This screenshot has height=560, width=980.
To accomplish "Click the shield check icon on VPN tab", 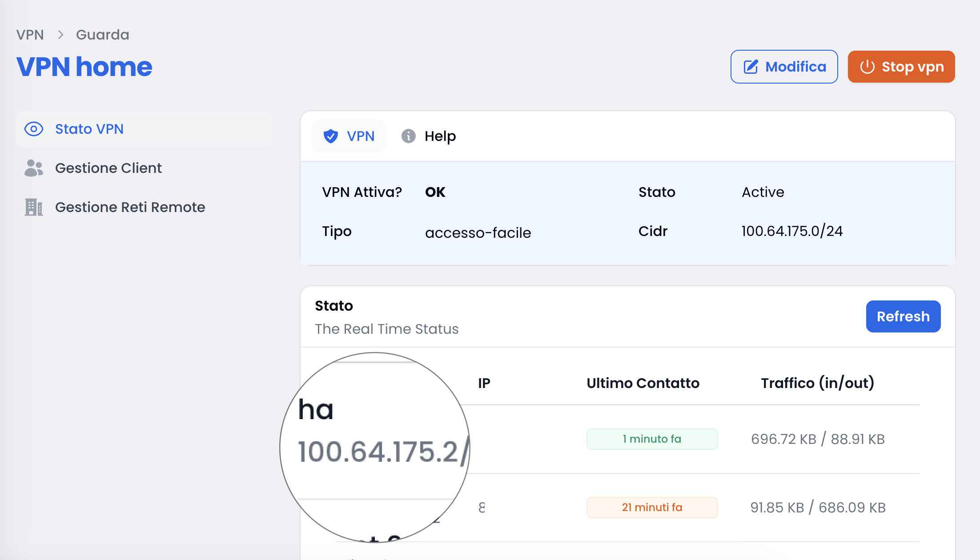I will tap(330, 136).
